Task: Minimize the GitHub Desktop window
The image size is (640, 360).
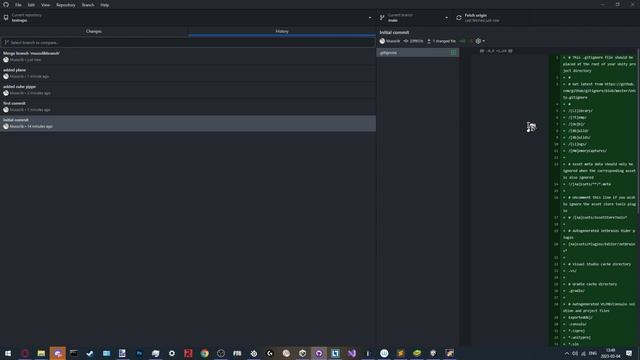Action: tap(603, 4)
